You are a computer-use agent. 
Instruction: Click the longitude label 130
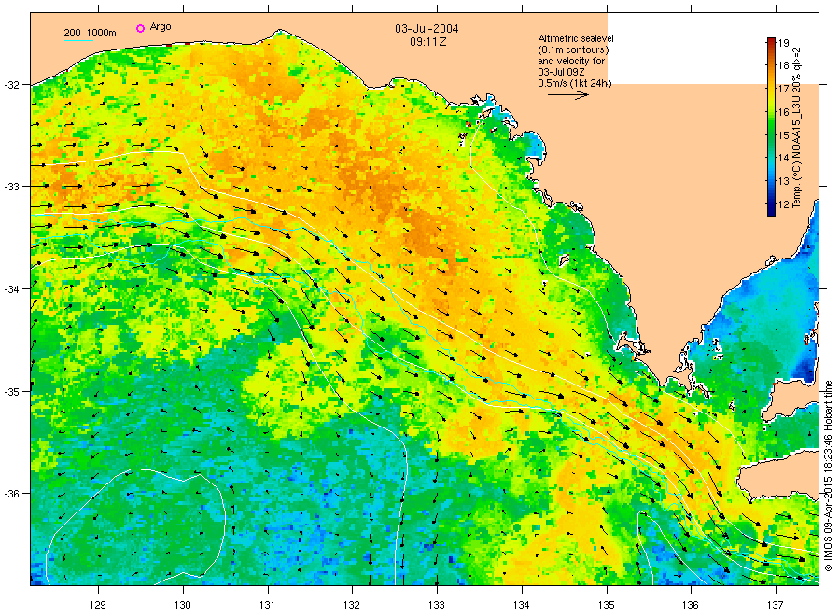183,606
